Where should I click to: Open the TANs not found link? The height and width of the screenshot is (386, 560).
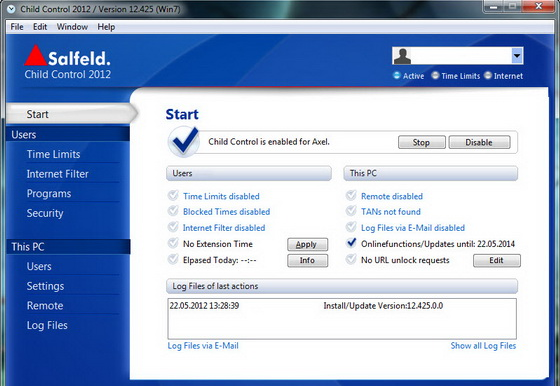click(391, 212)
